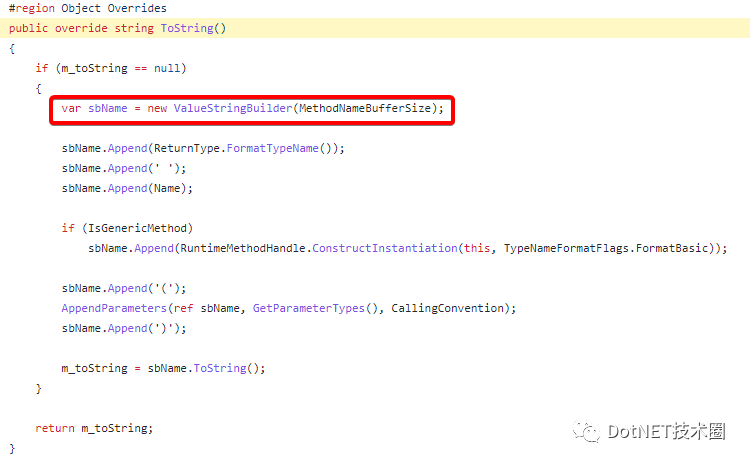Image resolution: width=750 pixels, height=464 pixels.
Task: Click the 'return m_toString;' line
Action: (94, 428)
